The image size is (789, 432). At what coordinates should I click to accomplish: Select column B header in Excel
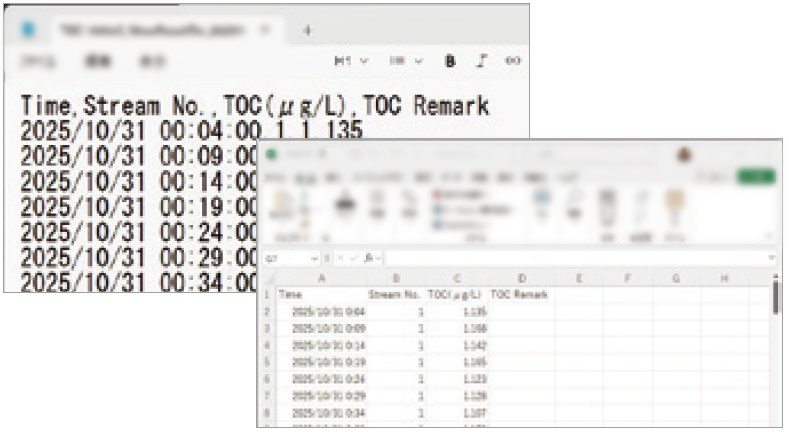(x=396, y=278)
